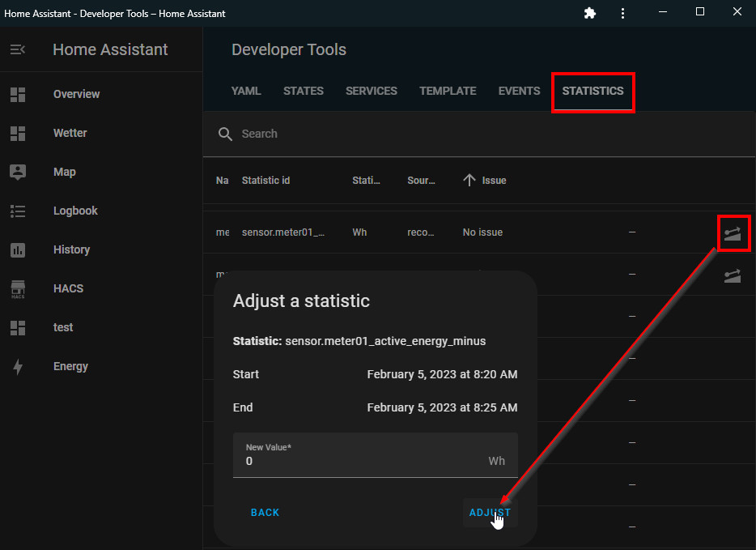Click the History chart icon
The height and width of the screenshot is (550, 756).
(x=18, y=249)
